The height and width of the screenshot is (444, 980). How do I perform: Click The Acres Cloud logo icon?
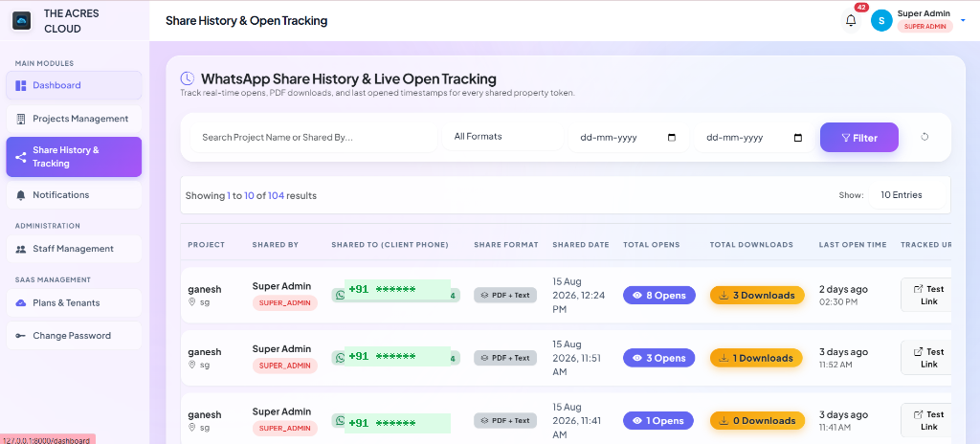(x=22, y=21)
